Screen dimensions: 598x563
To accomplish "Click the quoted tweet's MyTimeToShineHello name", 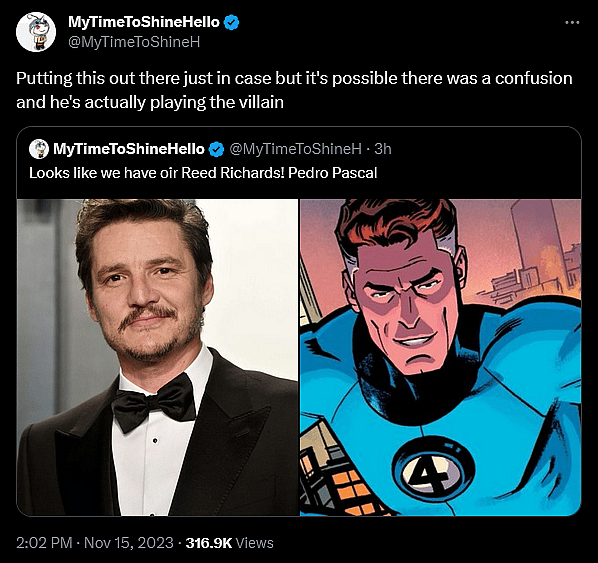I will (129, 149).
